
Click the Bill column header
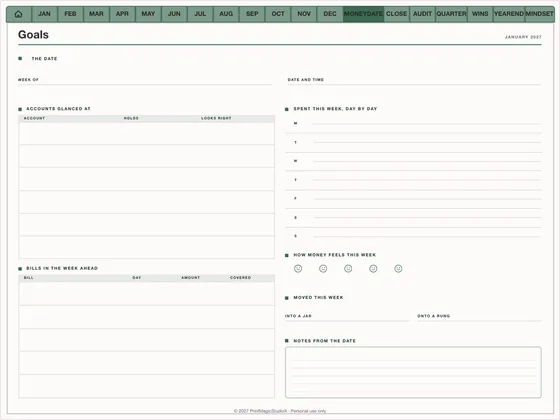coord(29,278)
